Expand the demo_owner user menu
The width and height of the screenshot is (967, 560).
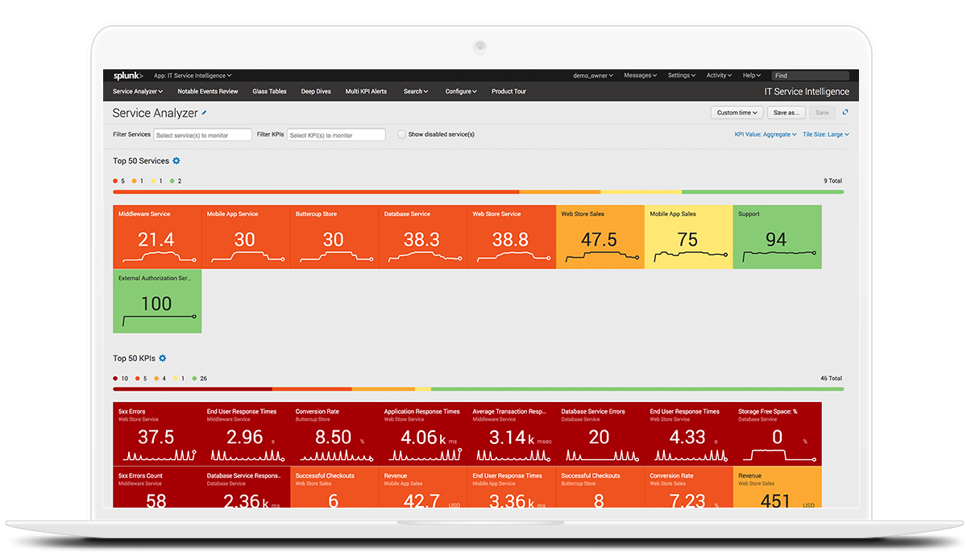[x=593, y=76]
